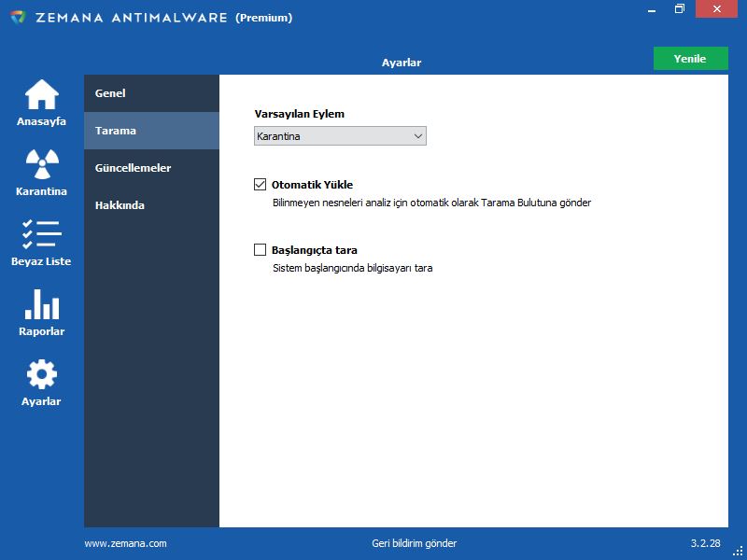Click the Varsayılan Eylem label
Image resolution: width=747 pixels, height=560 pixels.
tap(299, 114)
